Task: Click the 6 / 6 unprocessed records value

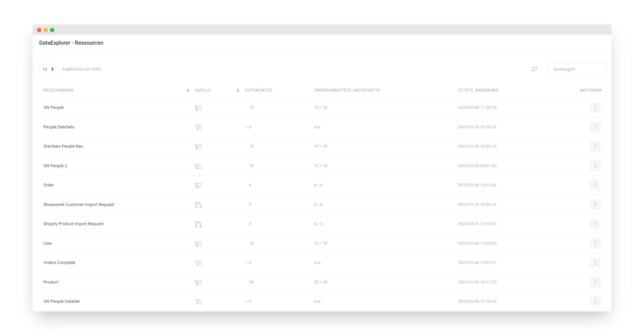Action: point(318,185)
